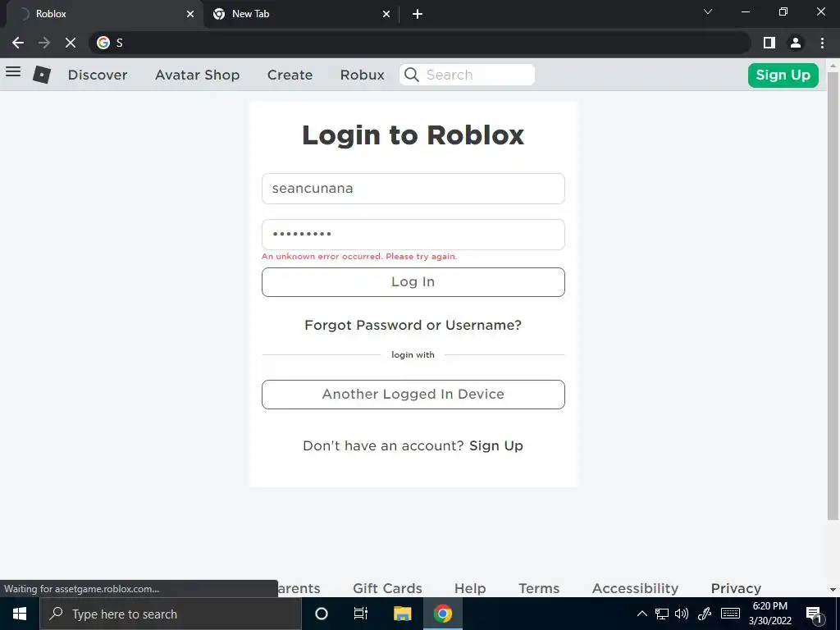Open the Chrome three-dot menu
This screenshot has width=840, height=630.
point(822,43)
